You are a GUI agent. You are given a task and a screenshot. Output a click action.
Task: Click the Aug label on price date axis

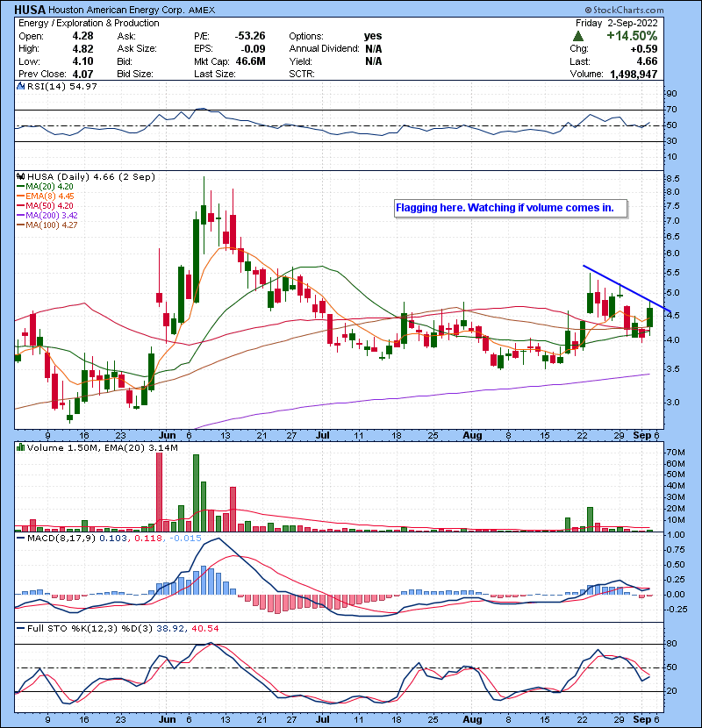tap(472, 436)
